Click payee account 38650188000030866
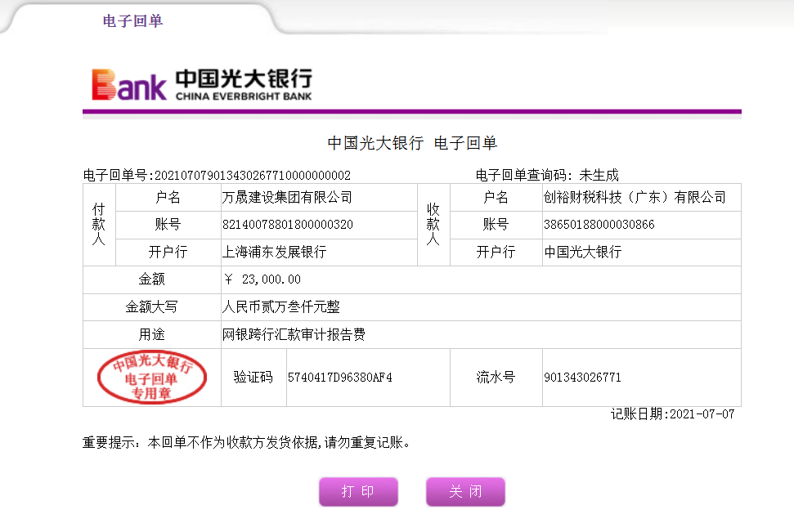This screenshot has height=532, width=794. [599, 225]
